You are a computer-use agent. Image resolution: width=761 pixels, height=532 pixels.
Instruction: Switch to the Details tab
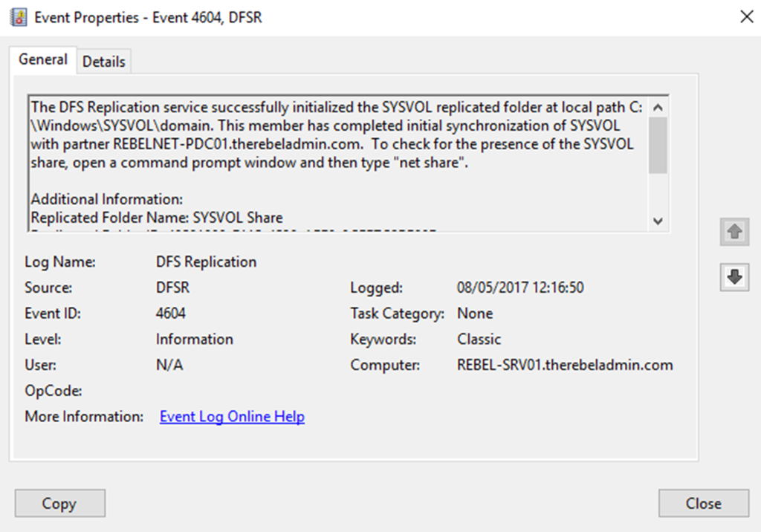(103, 61)
